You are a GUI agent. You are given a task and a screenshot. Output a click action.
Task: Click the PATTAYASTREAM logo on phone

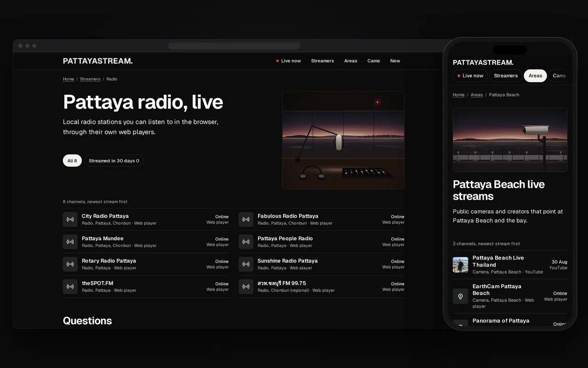483,63
